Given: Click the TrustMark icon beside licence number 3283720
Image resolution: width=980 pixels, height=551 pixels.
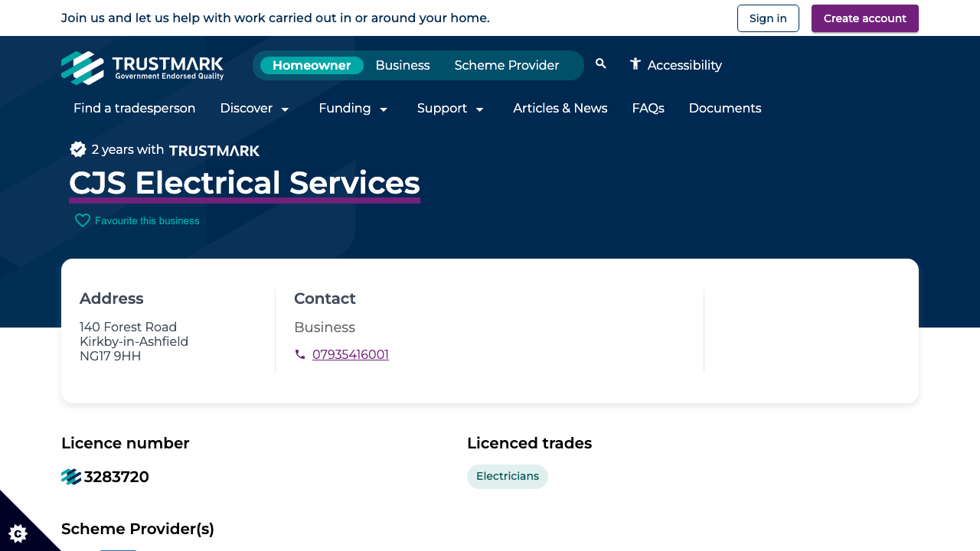Looking at the screenshot, I should 70,476.
